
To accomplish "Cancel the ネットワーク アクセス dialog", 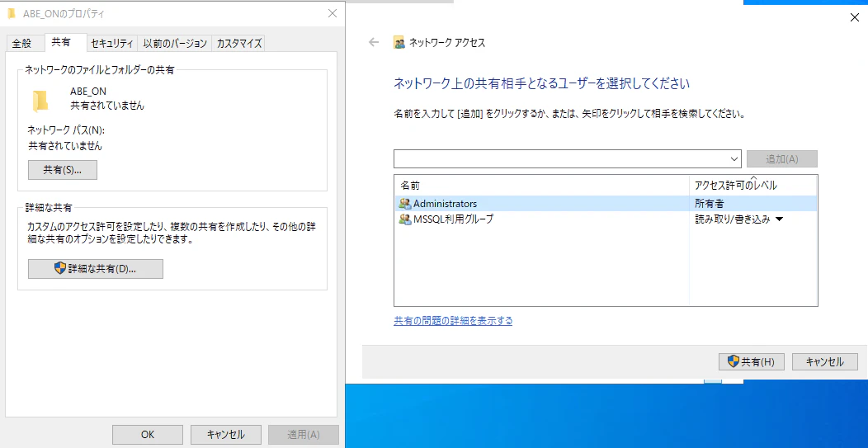I will point(825,362).
